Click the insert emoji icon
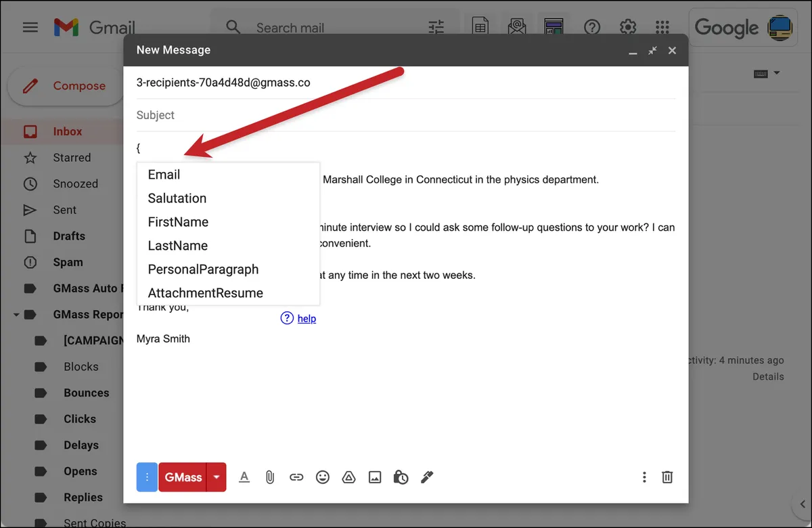Screen dimensions: 812x528 (323, 477)
